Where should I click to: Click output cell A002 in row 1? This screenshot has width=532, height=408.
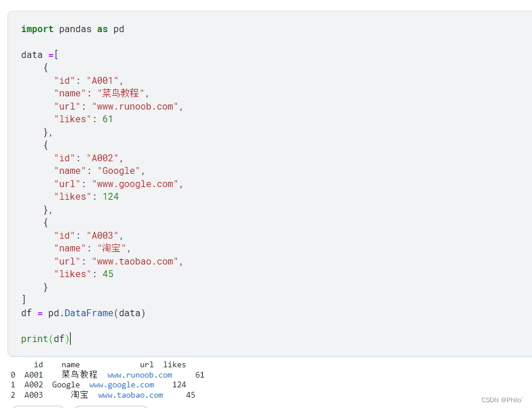tap(33, 384)
